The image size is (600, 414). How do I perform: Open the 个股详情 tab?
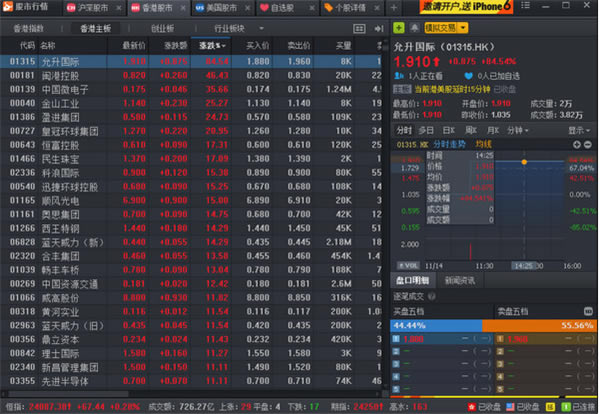click(346, 8)
